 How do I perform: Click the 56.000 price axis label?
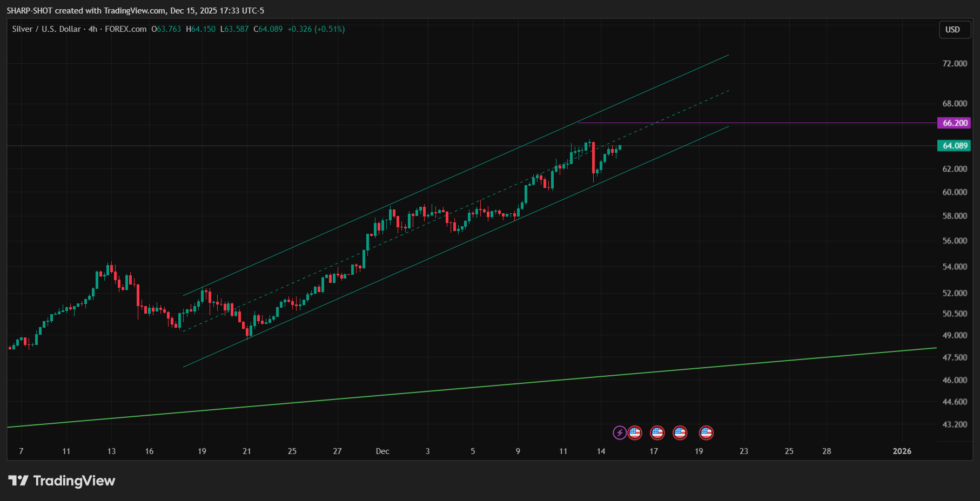pos(955,241)
